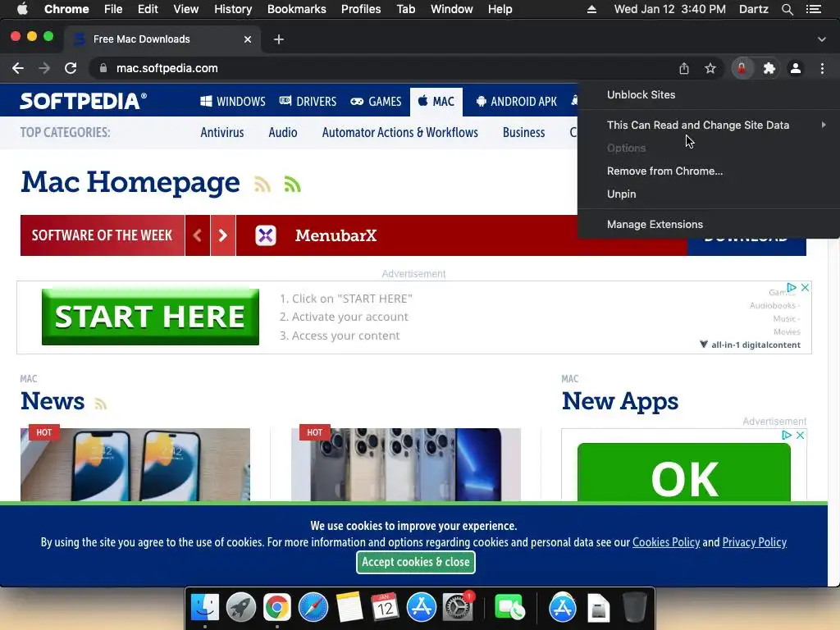Reload the page with the refresh icon

pos(71,68)
